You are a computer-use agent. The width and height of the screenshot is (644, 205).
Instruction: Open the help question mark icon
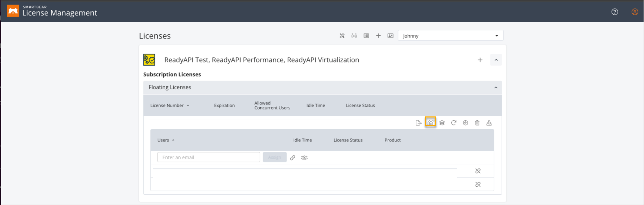point(614,12)
